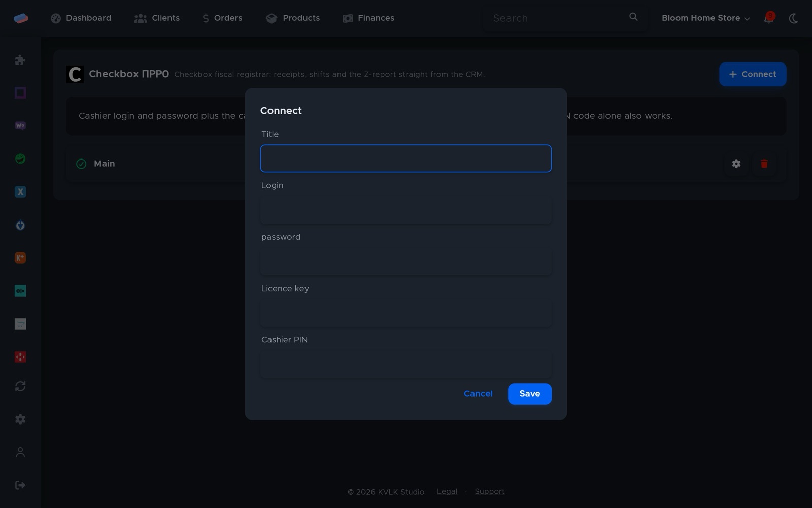Open the Orders menu item
The width and height of the screenshot is (812, 508).
coord(222,18)
